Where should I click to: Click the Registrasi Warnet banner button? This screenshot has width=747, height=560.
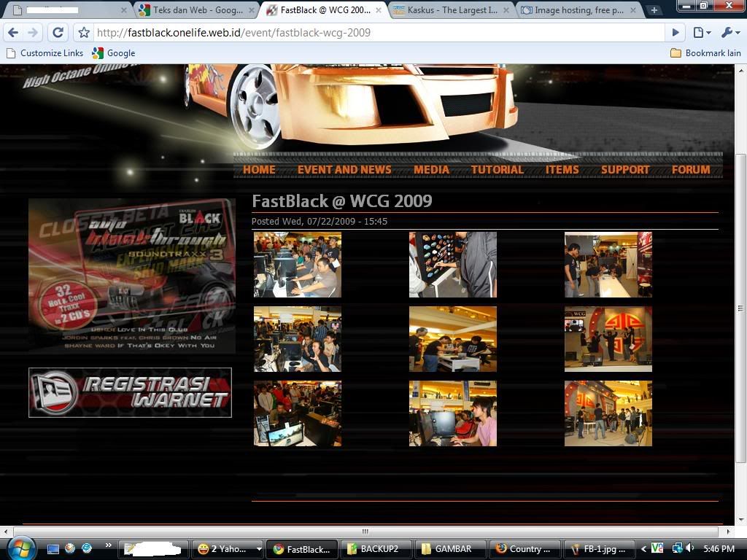tap(130, 392)
